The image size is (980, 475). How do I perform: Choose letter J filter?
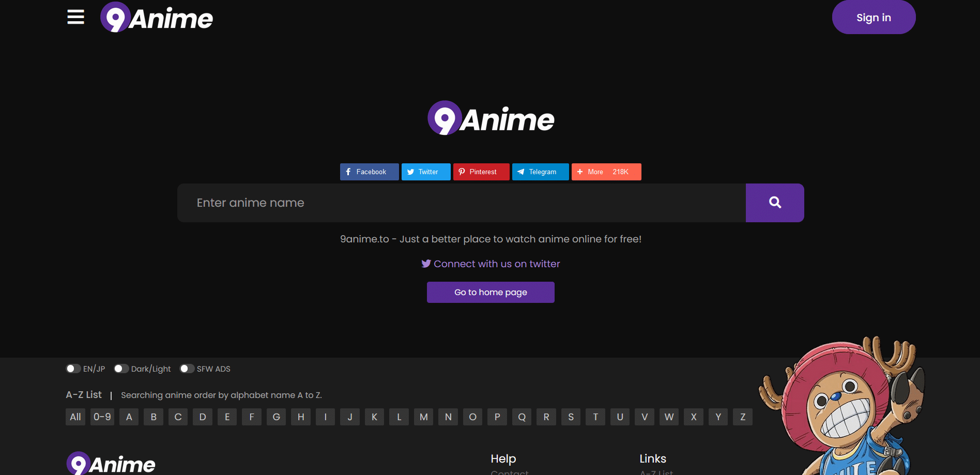[350, 417]
